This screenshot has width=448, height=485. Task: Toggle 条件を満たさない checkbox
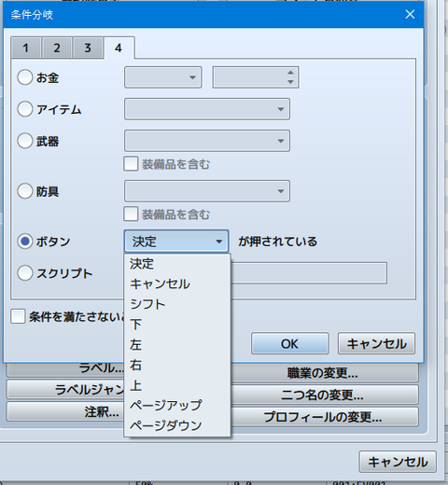click(x=18, y=316)
